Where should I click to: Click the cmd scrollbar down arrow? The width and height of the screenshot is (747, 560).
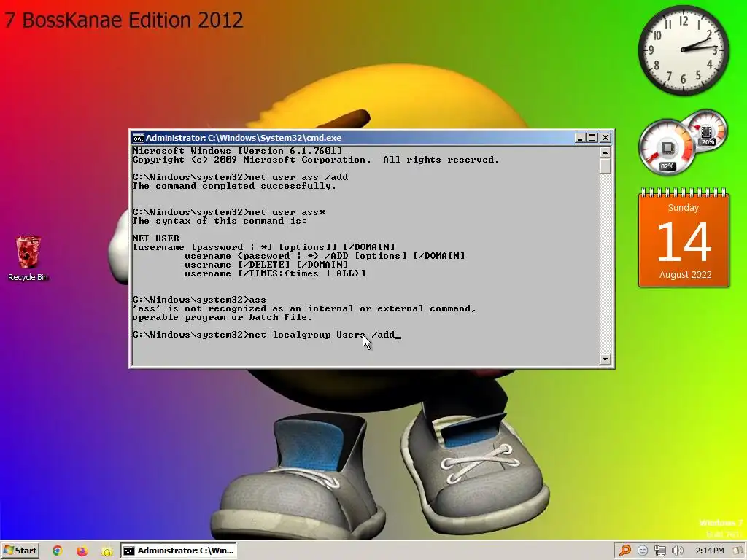(x=605, y=359)
